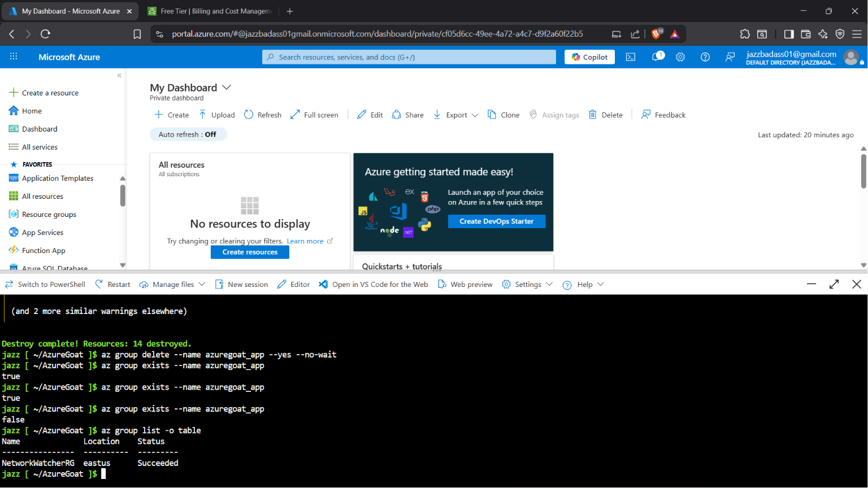Screen dimensions: 868x488
Task: Open Application Templates favorite
Action: point(51,178)
